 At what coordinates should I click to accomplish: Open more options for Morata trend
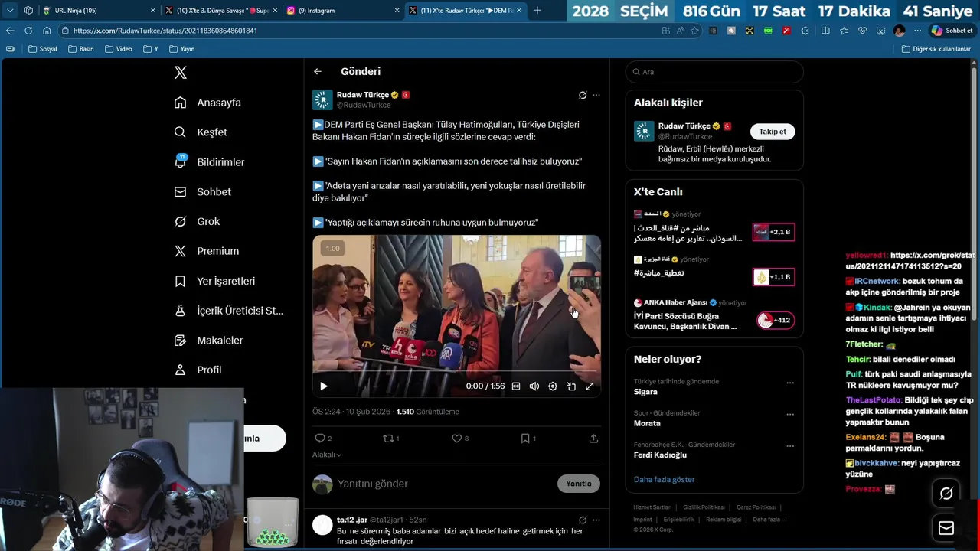[x=790, y=415]
